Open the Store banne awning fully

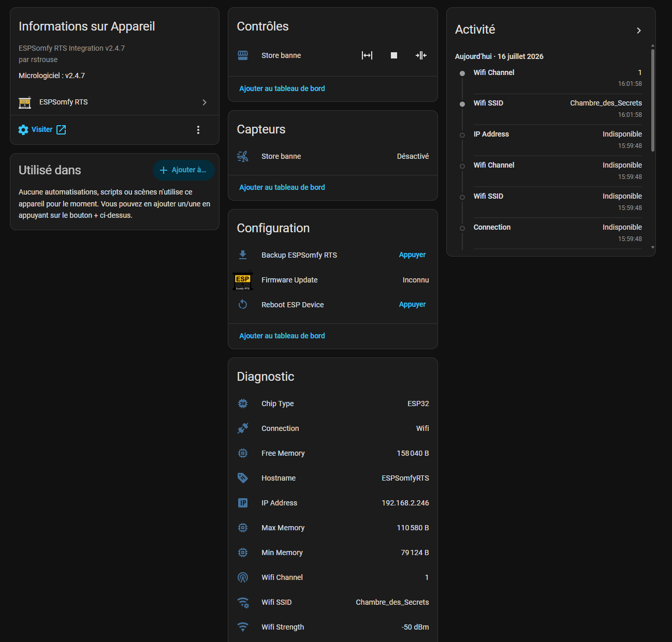367,55
